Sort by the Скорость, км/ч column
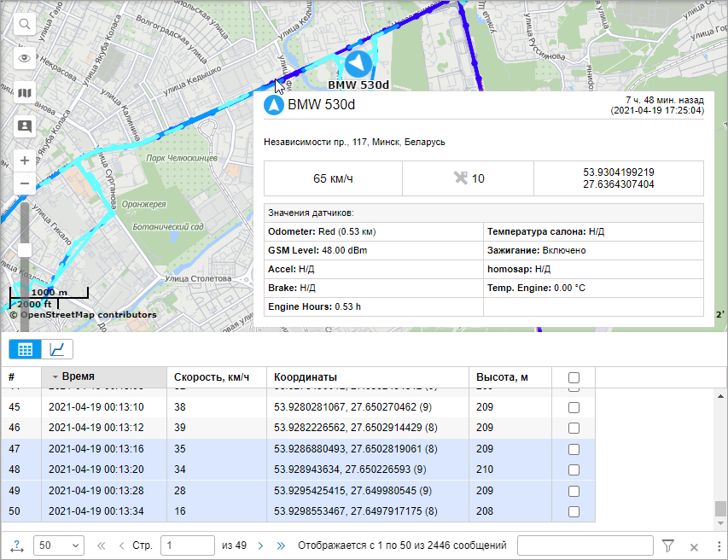Screen dimensions: 728x560 point(217,377)
